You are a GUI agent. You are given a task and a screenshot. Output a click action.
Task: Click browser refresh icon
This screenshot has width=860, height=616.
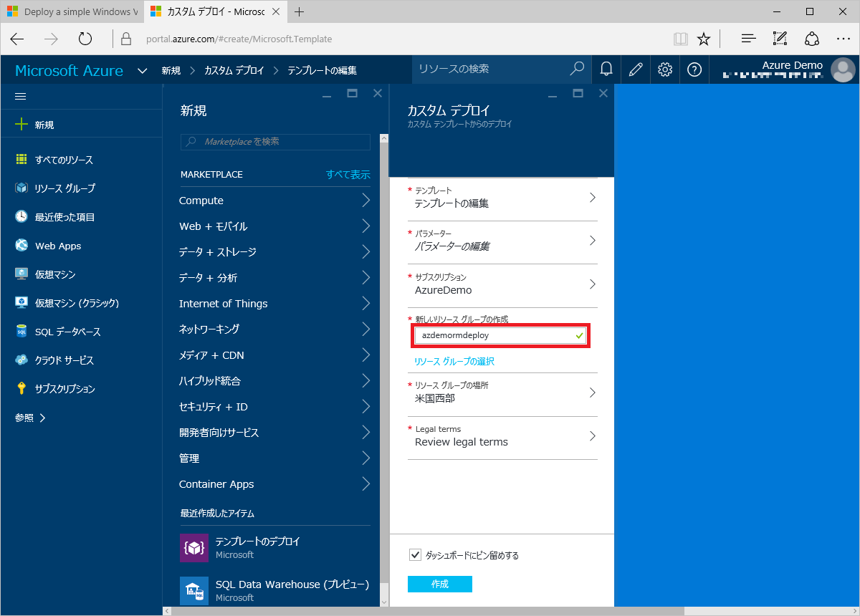pyautogui.click(x=85, y=39)
